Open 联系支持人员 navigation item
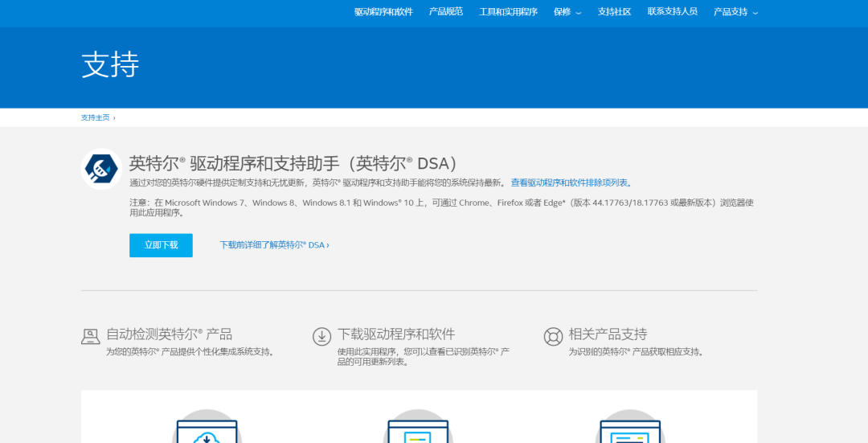The height and width of the screenshot is (443, 868). [x=673, y=11]
